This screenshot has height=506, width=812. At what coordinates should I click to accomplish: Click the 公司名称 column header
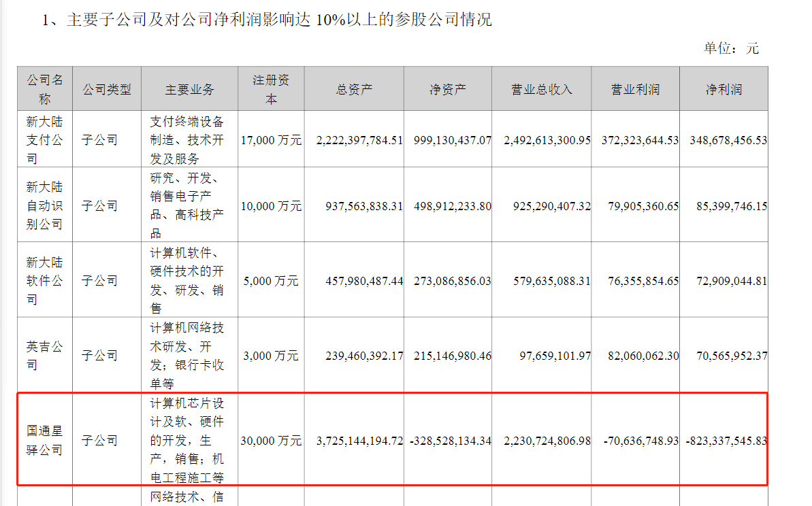[x=45, y=88]
